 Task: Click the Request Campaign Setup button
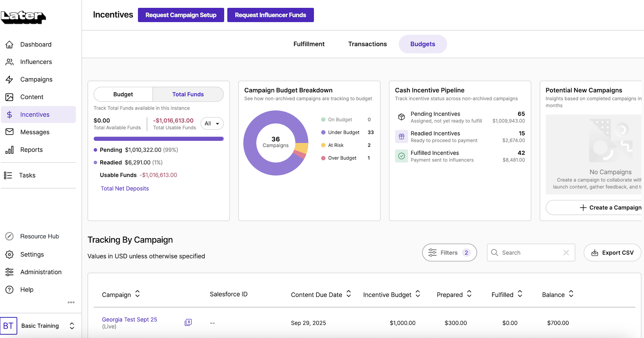point(181,15)
